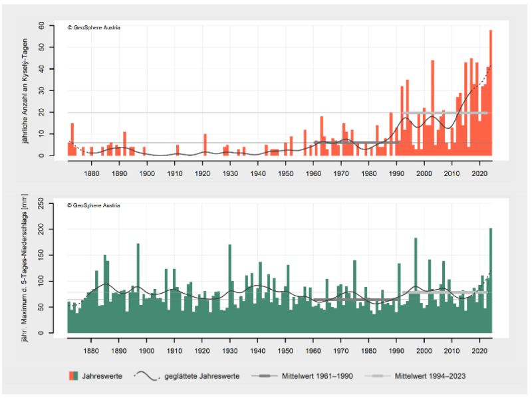Click the tallest green bar at far right
The height and width of the screenshot is (398, 532).
[491, 279]
